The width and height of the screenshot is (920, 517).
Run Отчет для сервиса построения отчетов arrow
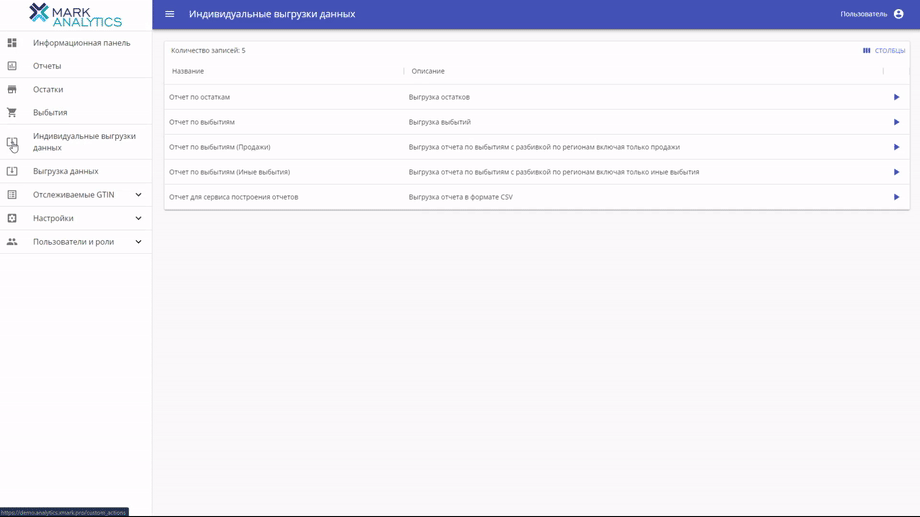click(897, 197)
